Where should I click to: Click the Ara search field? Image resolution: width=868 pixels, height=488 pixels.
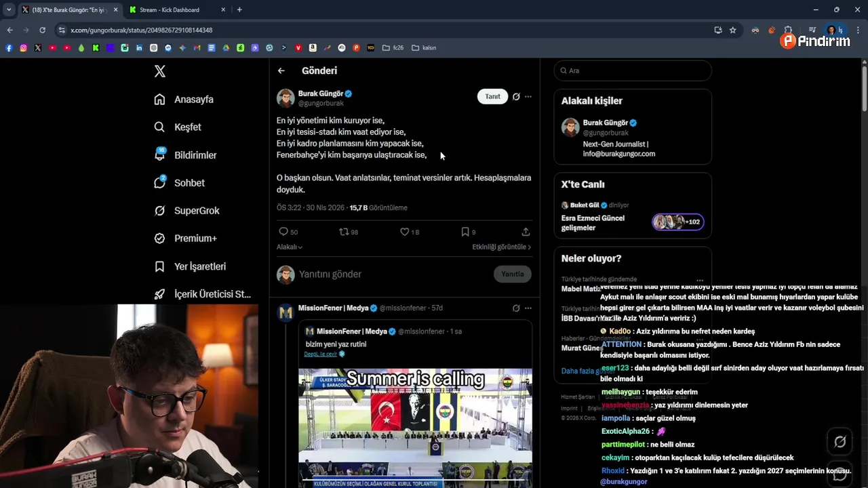tap(633, 70)
